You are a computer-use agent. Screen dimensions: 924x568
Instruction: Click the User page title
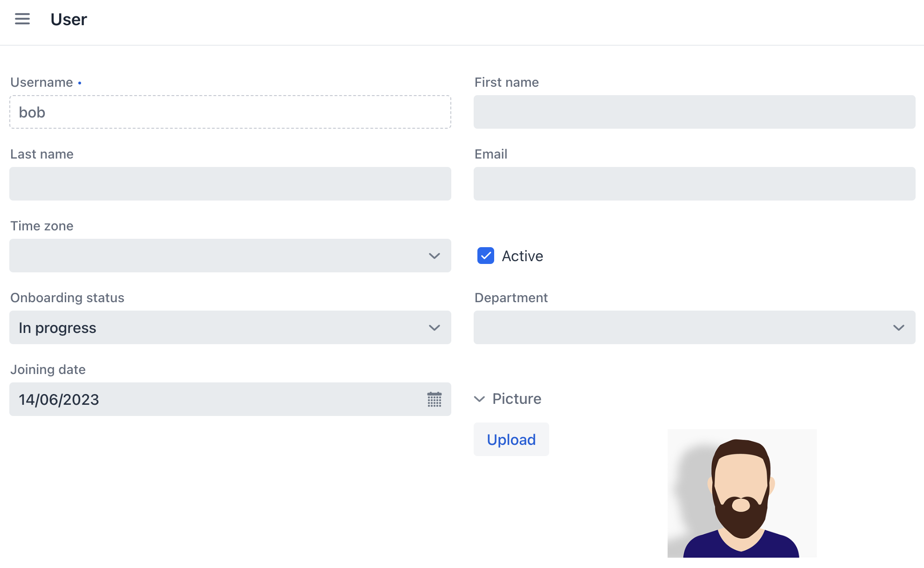[x=69, y=20]
